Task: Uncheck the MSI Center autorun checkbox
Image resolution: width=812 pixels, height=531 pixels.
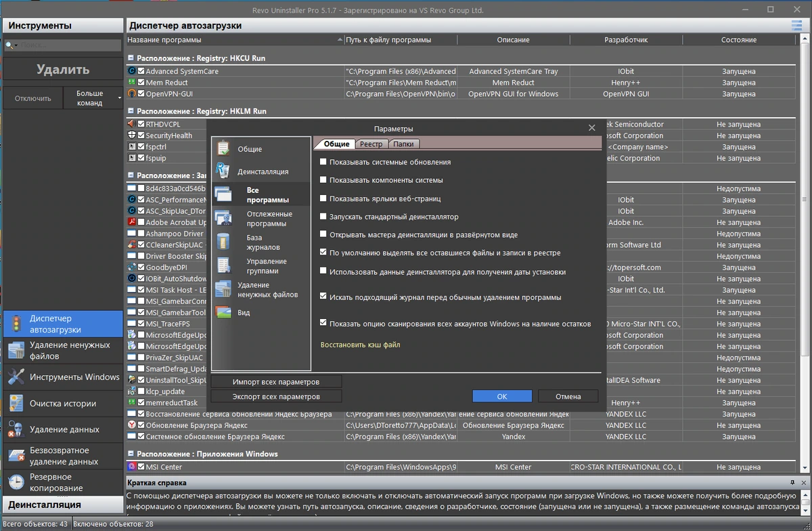Action: pos(141,467)
